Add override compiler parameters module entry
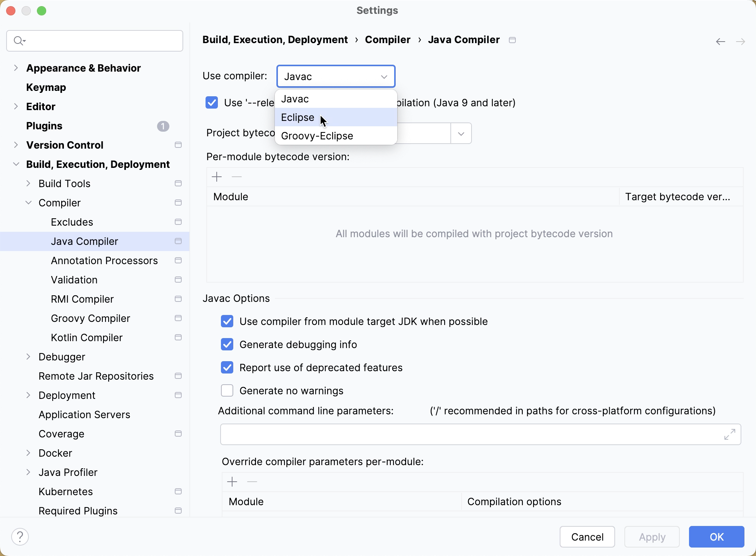Viewport: 756px width, 556px height. [x=232, y=482]
